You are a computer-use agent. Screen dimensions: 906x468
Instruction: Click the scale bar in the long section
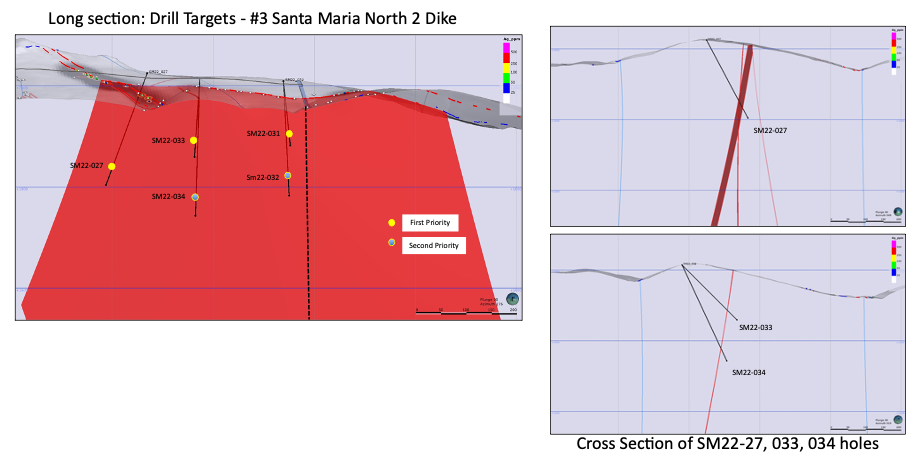(466, 313)
